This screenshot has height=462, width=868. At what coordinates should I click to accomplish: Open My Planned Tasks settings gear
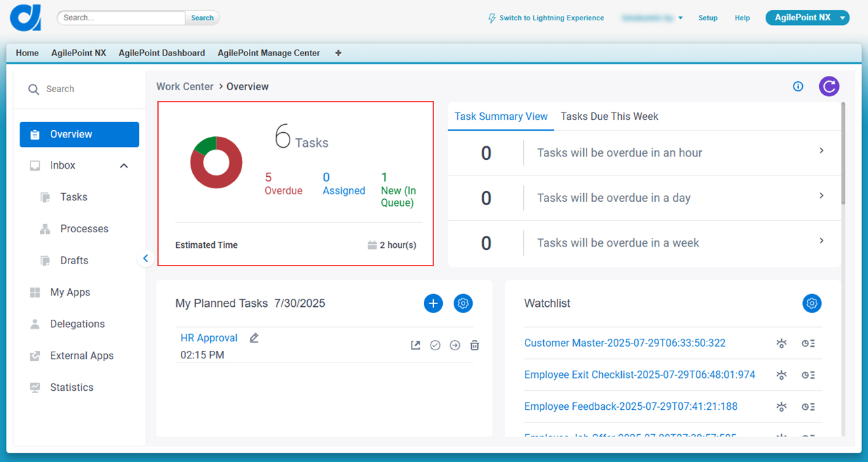coord(463,303)
